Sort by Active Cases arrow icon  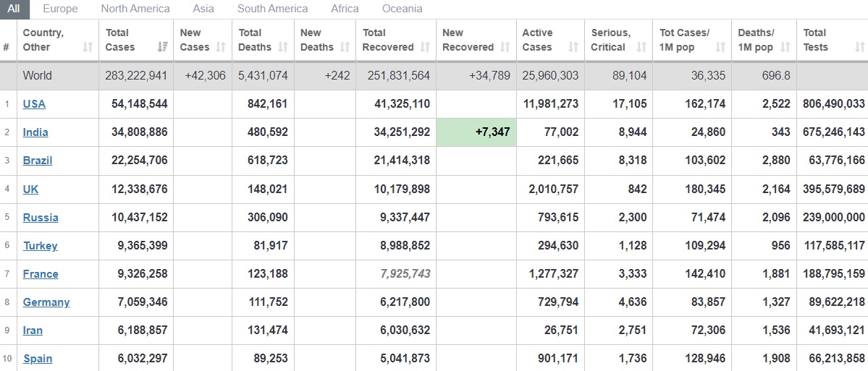pos(573,48)
